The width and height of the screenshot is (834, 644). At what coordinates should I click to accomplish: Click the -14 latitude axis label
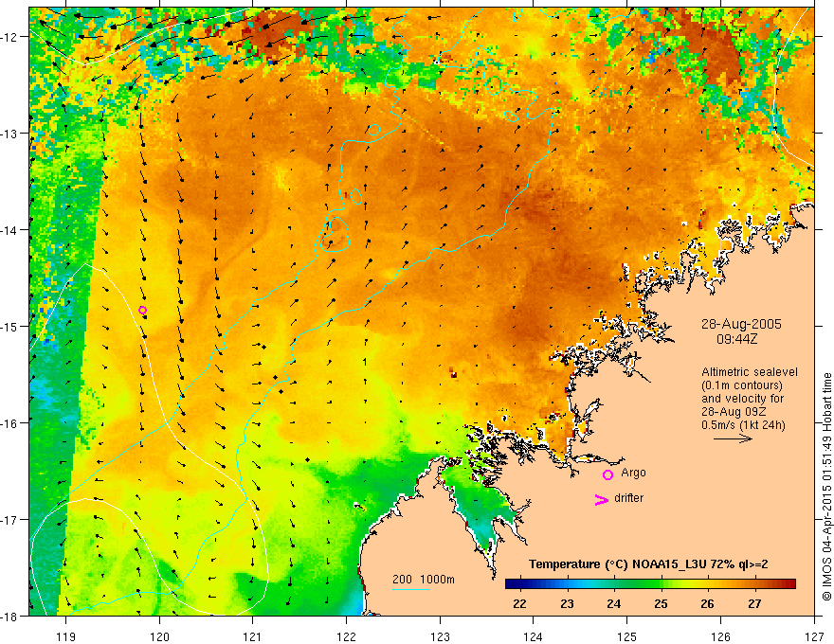tap(10, 230)
